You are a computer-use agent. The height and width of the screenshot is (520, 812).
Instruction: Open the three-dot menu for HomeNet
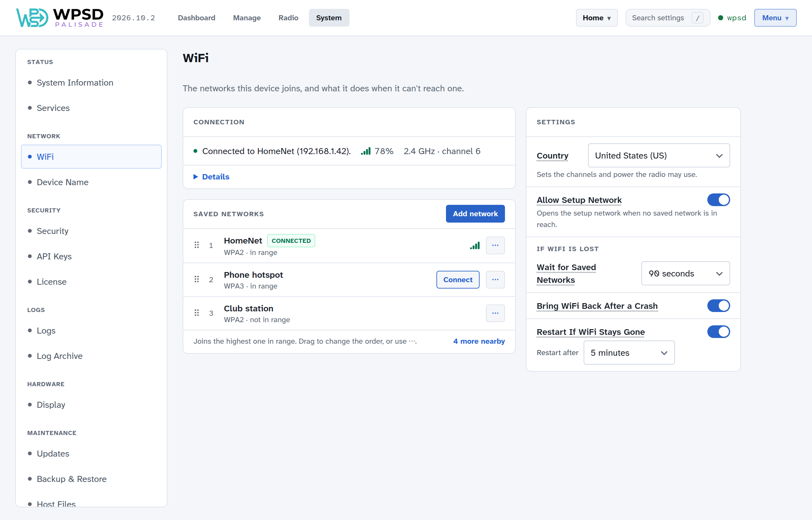[495, 245]
